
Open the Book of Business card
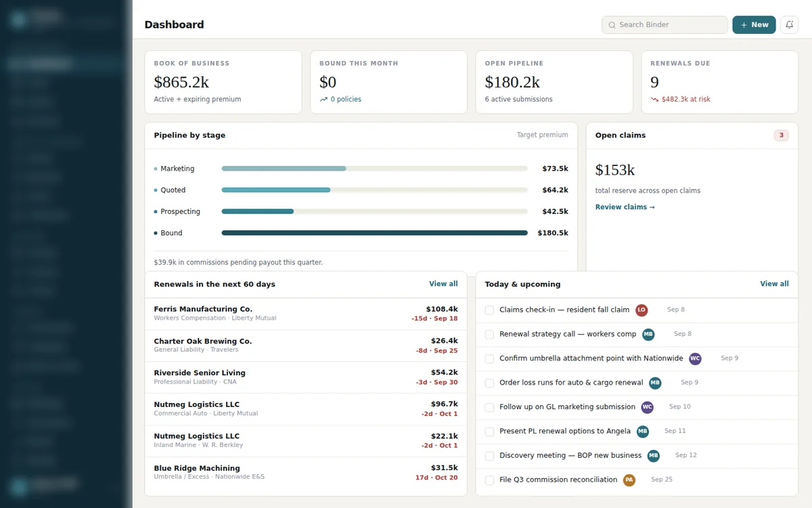click(x=223, y=82)
